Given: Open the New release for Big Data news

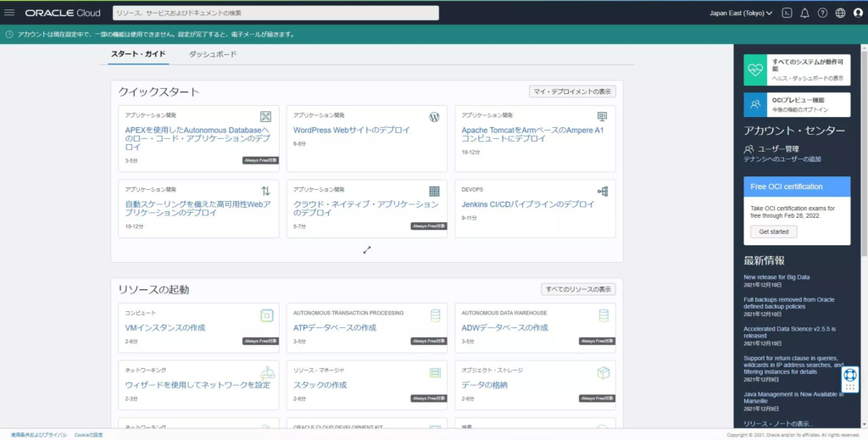Looking at the screenshot, I should coord(776,276).
